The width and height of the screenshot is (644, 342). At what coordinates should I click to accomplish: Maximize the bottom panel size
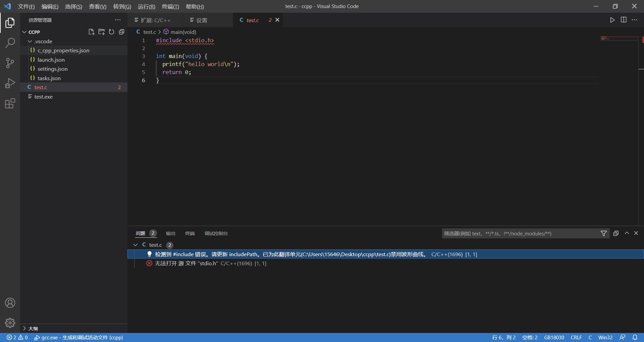[627, 233]
